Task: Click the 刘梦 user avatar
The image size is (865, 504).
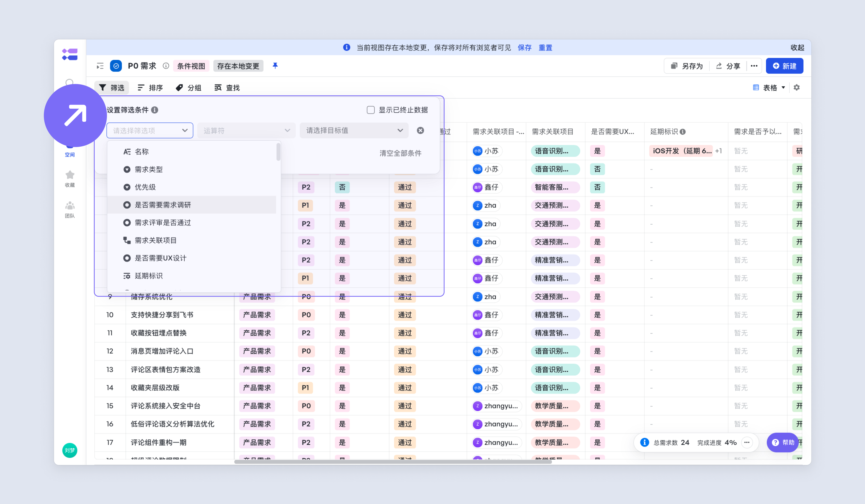Action: pyautogui.click(x=70, y=450)
